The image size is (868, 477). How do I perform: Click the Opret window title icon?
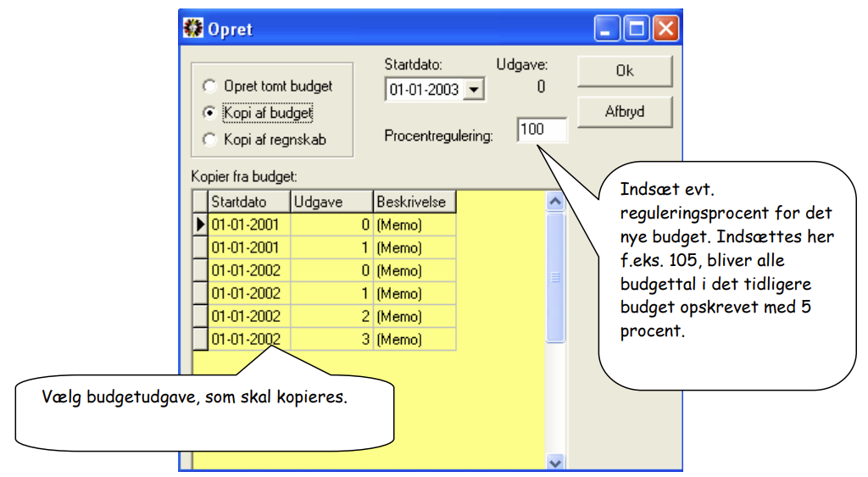193,28
